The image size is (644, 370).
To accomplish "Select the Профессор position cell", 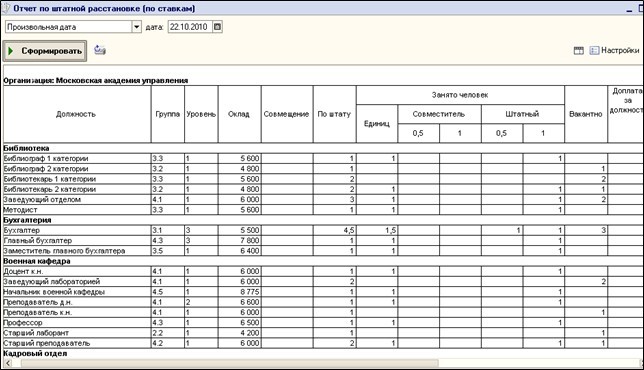I will 77,323.
